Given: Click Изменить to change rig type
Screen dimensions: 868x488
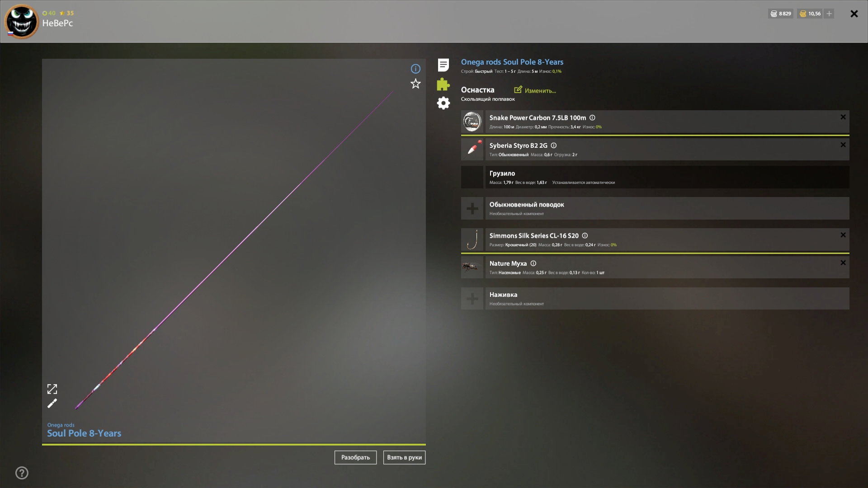Looking at the screenshot, I should pyautogui.click(x=535, y=90).
